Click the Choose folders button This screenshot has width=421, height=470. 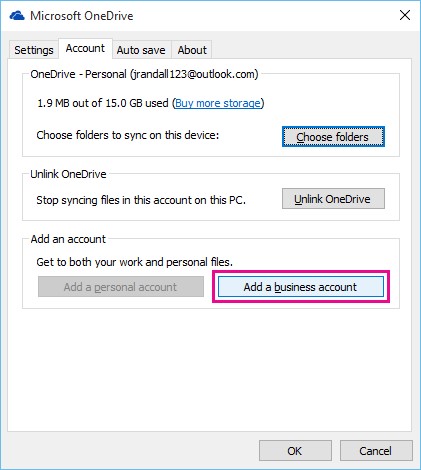click(x=333, y=137)
